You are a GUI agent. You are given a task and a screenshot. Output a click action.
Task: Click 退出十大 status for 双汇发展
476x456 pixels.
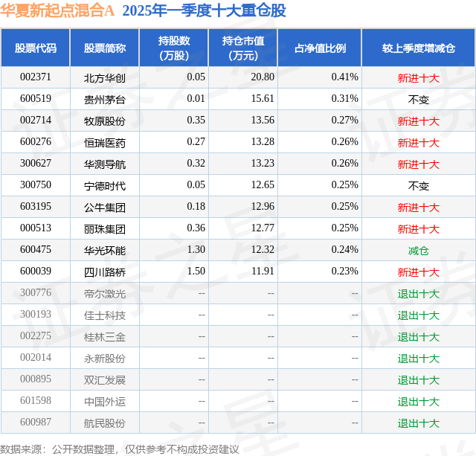click(419, 380)
